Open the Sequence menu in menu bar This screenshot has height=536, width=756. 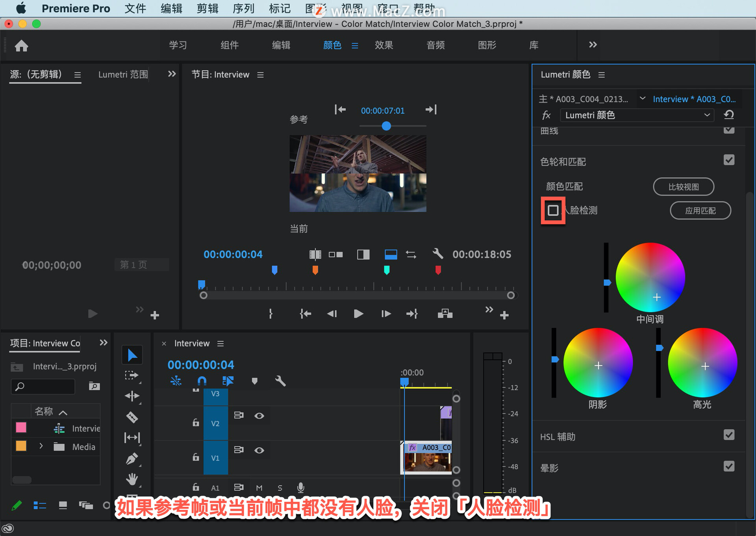pos(243,8)
